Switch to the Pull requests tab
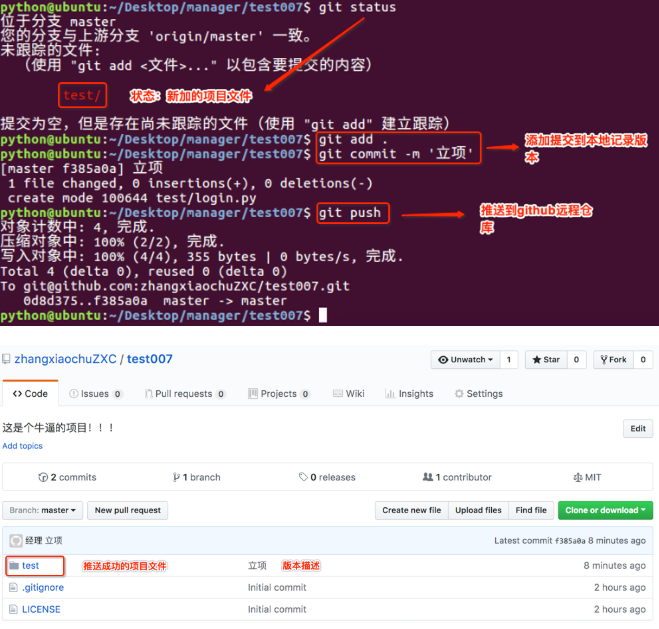The width and height of the screenshot is (659, 629). click(x=185, y=394)
